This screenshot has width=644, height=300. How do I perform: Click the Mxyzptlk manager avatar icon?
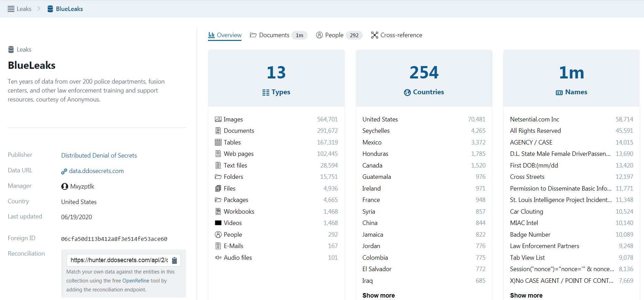click(x=64, y=186)
